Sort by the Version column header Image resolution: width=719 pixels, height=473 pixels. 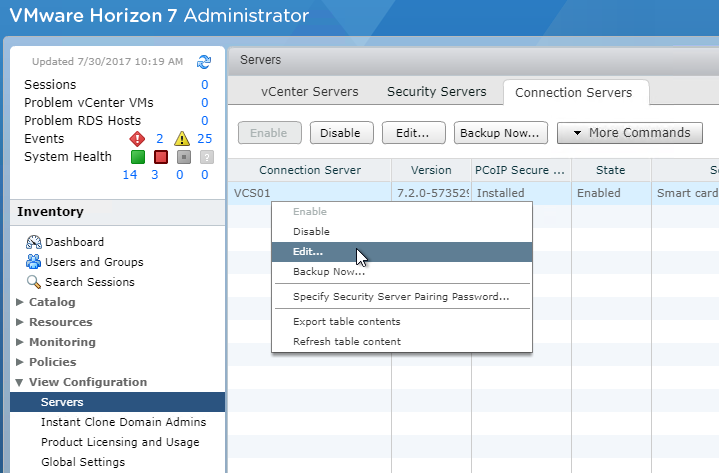(431, 170)
